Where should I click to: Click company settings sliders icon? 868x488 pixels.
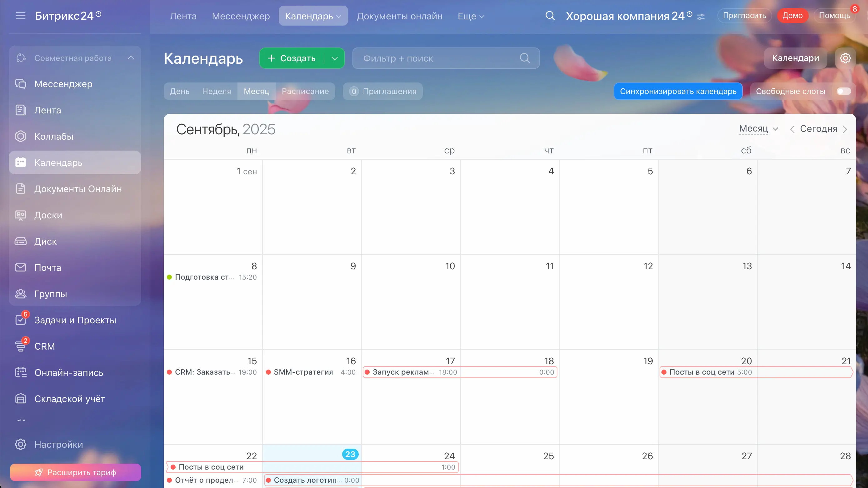[701, 17]
